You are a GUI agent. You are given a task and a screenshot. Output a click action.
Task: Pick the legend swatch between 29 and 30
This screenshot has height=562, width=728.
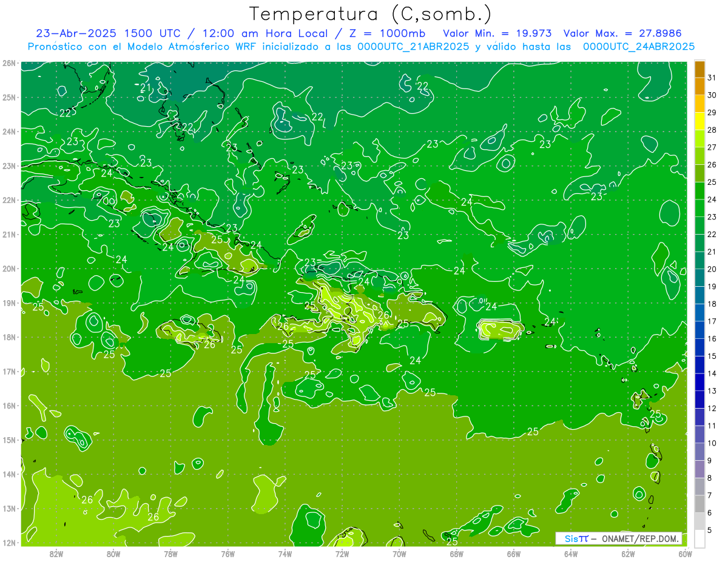[x=699, y=104]
